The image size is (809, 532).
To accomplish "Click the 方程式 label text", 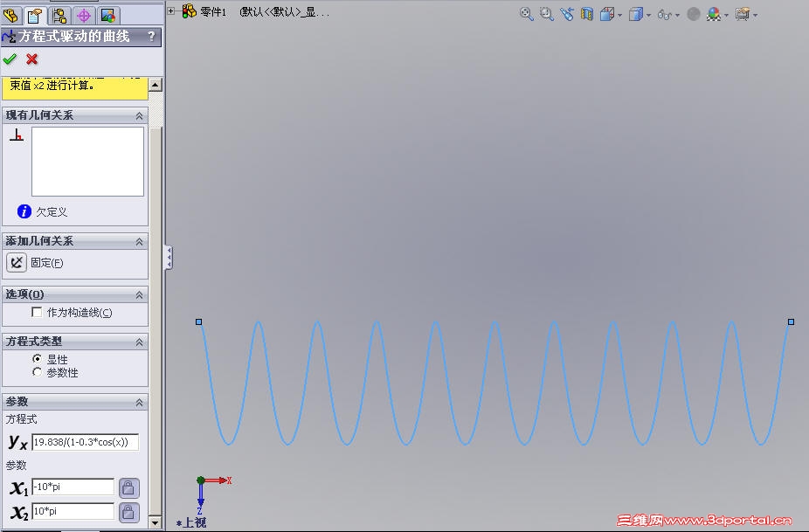I will coord(21,419).
